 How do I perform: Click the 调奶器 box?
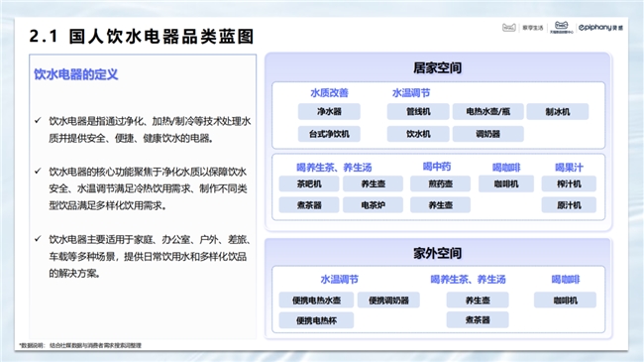coord(487,134)
